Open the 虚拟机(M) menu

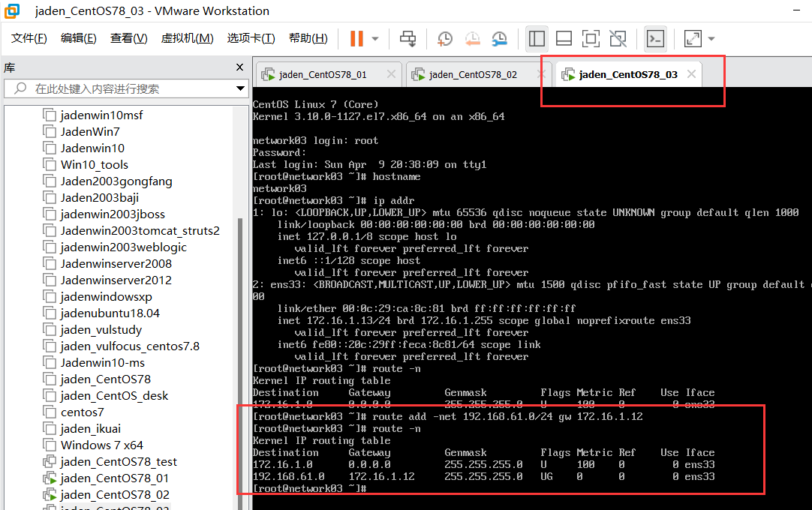[x=187, y=38]
